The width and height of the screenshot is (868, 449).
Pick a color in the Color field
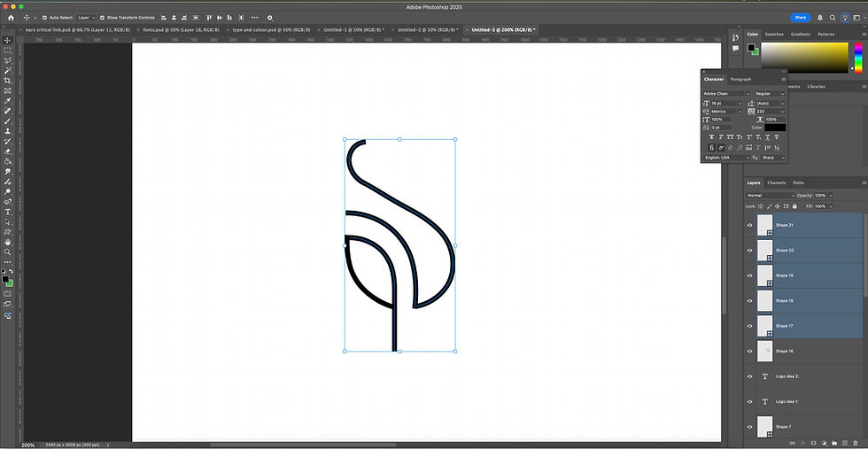click(804, 58)
